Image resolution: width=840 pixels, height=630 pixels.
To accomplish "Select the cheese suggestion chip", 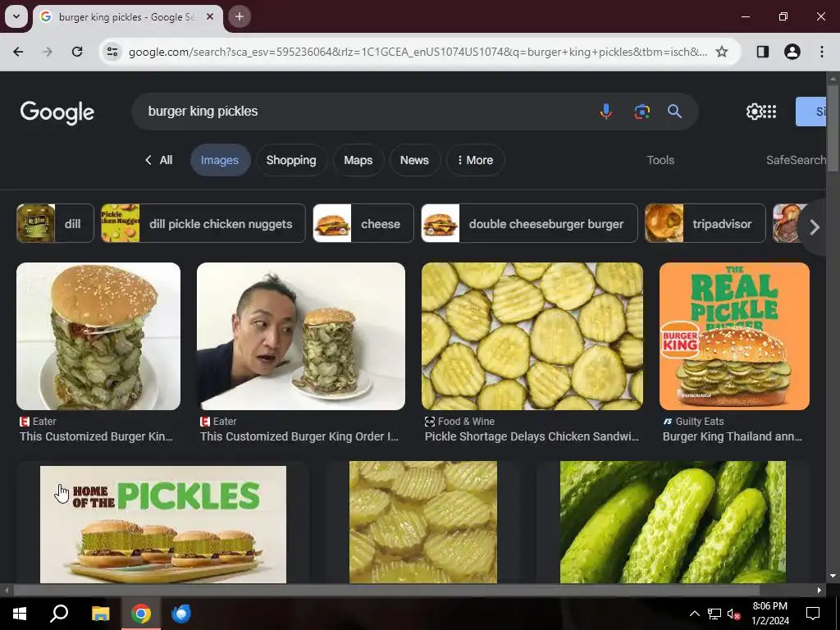I will (x=363, y=223).
